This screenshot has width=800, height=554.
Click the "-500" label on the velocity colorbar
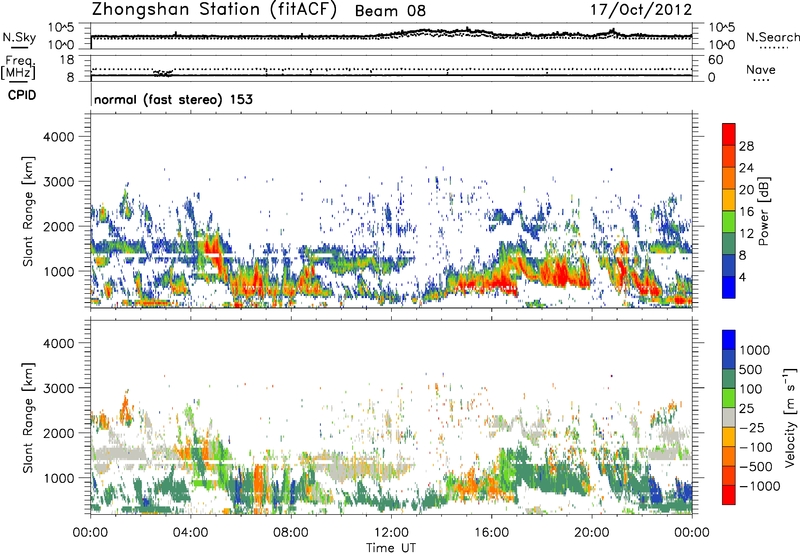(x=754, y=466)
